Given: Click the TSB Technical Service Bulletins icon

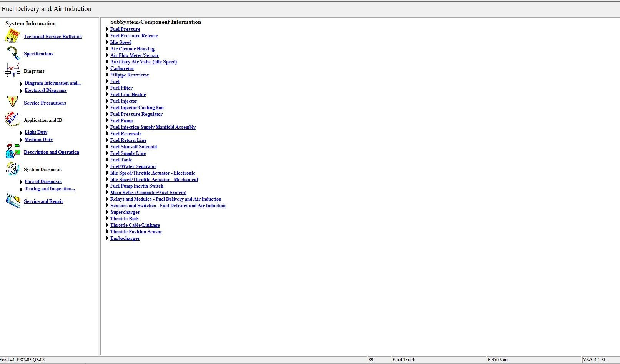Looking at the screenshot, I should 13,36.
